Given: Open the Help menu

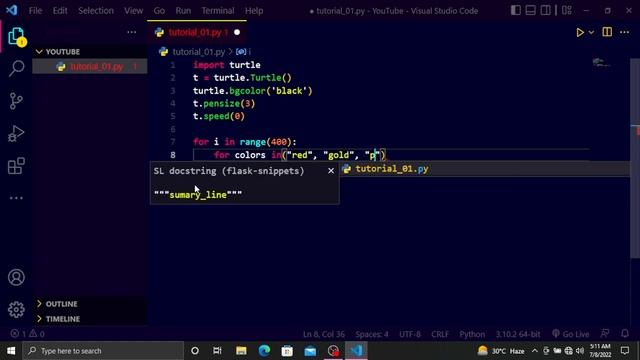Looking at the screenshot, I should click(254, 11).
